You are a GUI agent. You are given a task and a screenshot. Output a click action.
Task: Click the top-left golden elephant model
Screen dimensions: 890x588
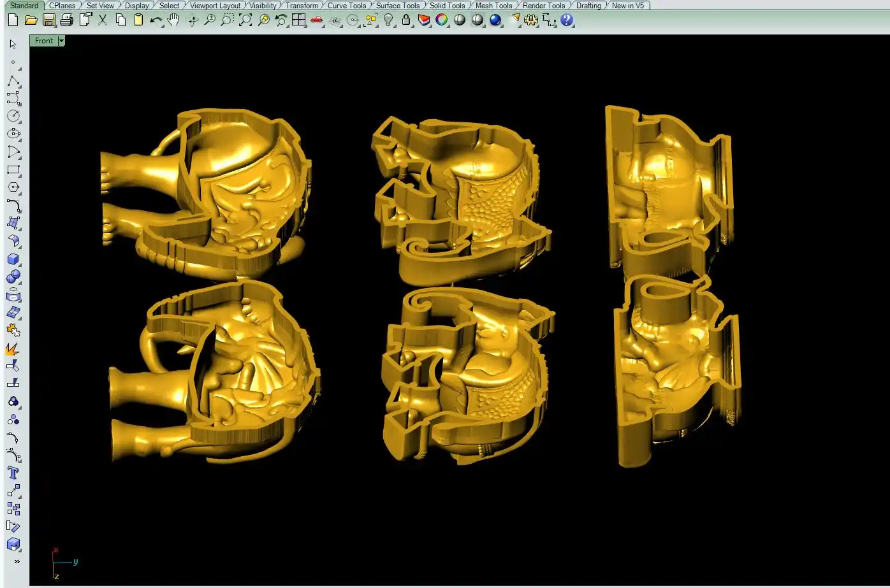point(210,194)
